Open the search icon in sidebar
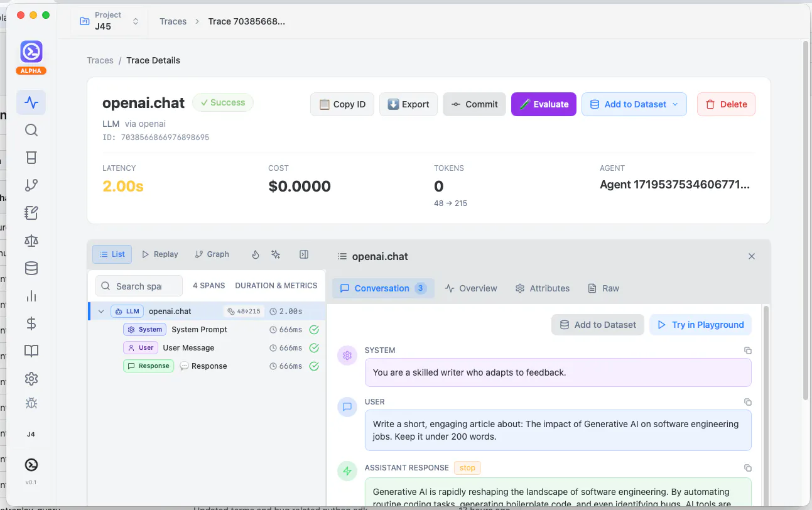Viewport: 812px width, 510px height. pos(31,130)
